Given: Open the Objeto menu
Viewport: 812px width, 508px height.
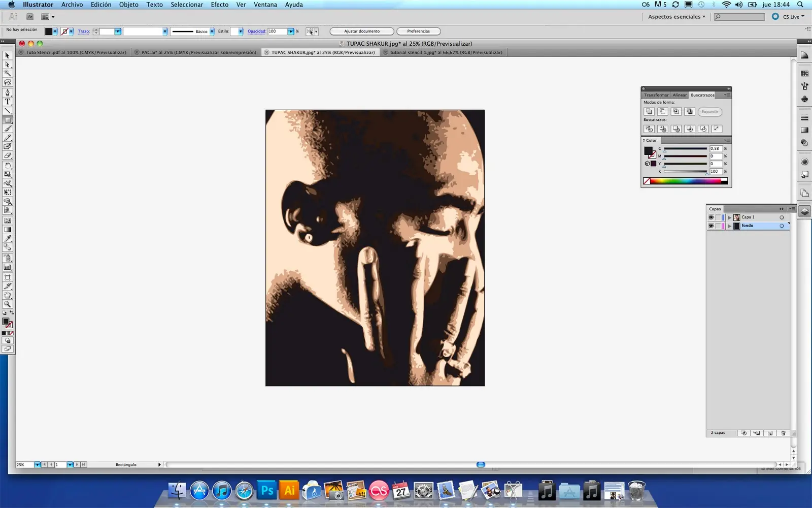Looking at the screenshot, I should tap(128, 5).
